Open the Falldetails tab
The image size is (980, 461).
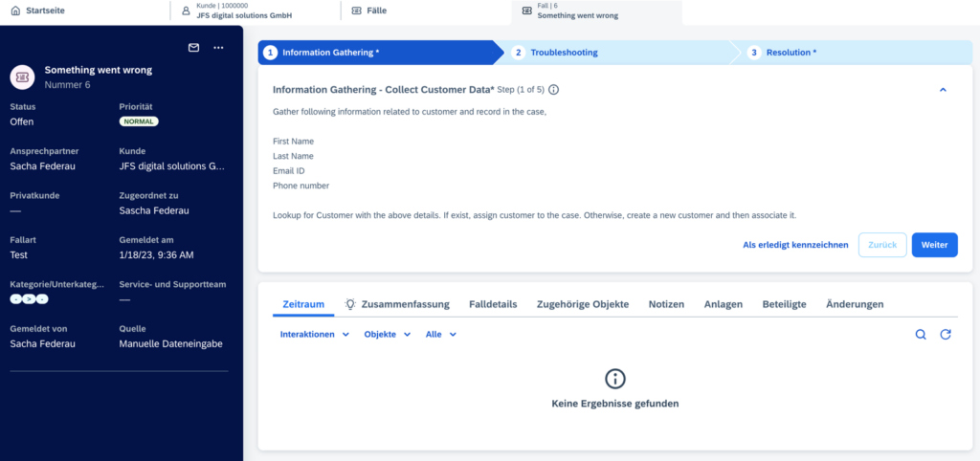pyautogui.click(x=493, y=304)
